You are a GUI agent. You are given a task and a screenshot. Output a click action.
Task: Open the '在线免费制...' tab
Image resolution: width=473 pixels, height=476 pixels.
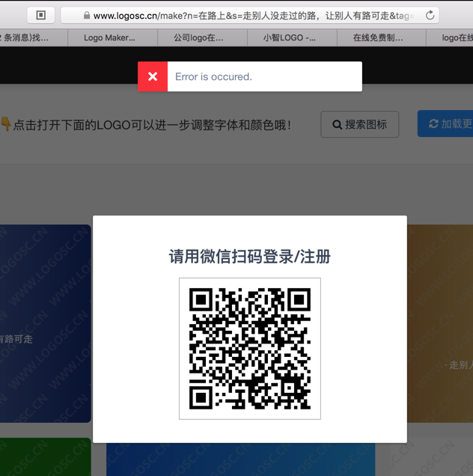382,37
